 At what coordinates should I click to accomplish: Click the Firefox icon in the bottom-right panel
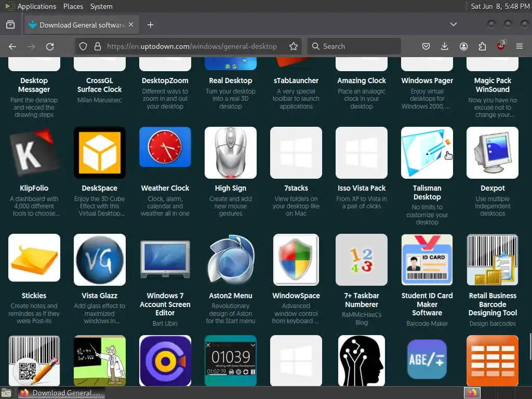coord(472,393)
